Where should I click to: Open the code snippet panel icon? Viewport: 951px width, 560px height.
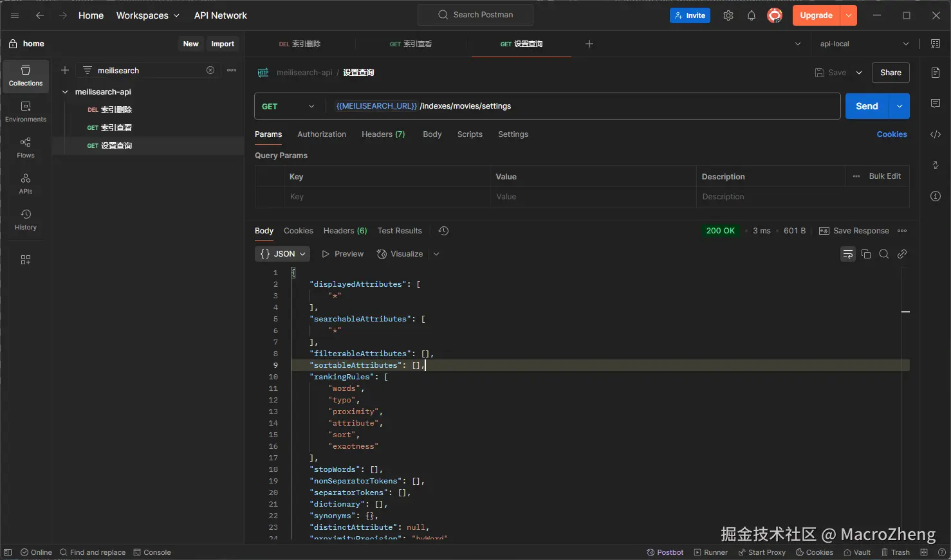[x=936, y=134]
